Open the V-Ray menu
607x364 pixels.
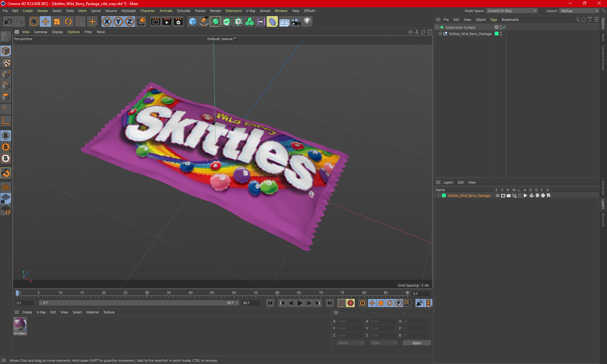(251, 11)
